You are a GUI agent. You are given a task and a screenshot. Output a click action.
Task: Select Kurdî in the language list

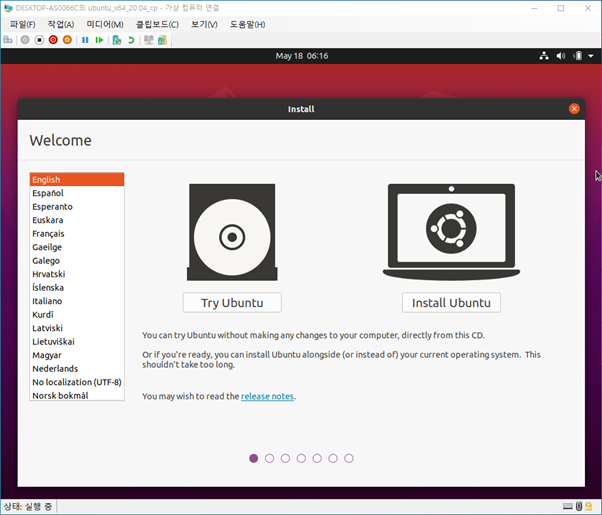point(77,315)
